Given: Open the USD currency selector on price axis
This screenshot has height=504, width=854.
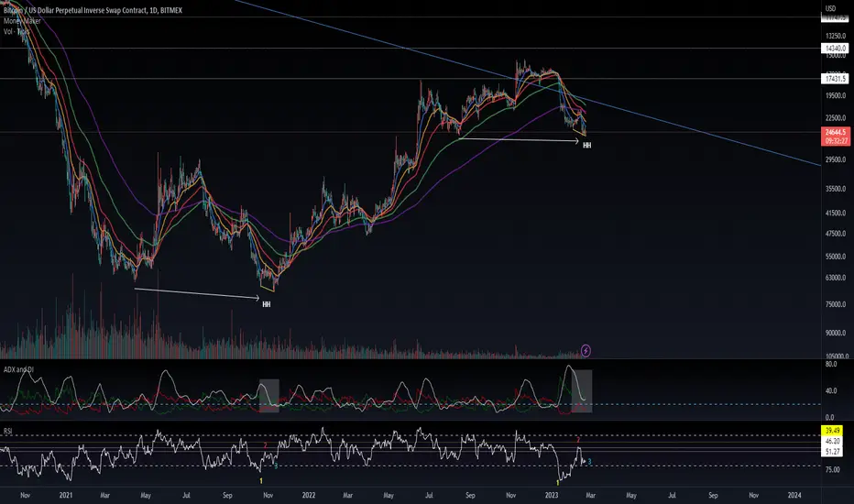Looking at the screenshot, I should [830, 8].
